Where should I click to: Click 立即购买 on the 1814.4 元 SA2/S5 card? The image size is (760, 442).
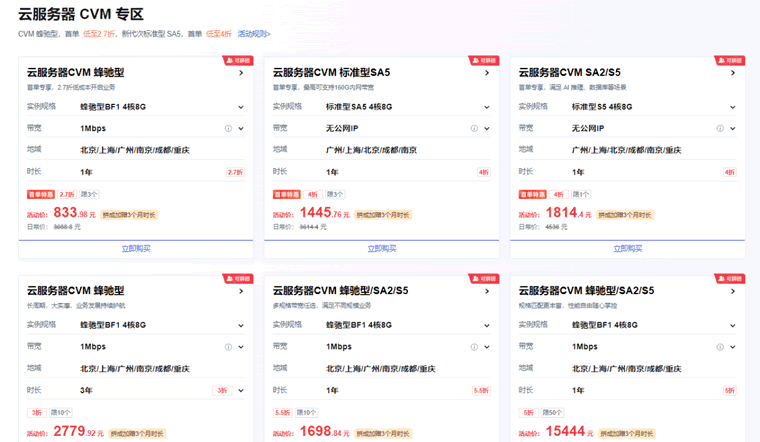pos(628,249)
